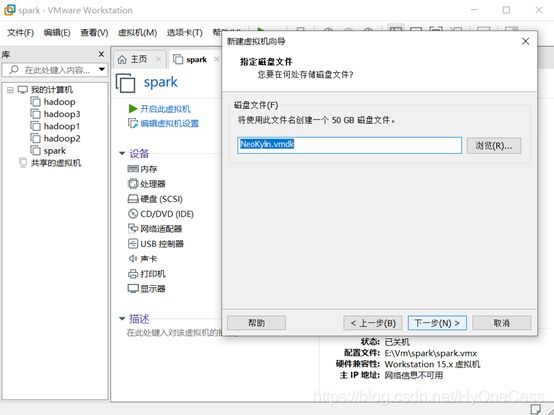Select 共享的虚拟机 in the library
The image size is (554, 415).
pos(56,163)
